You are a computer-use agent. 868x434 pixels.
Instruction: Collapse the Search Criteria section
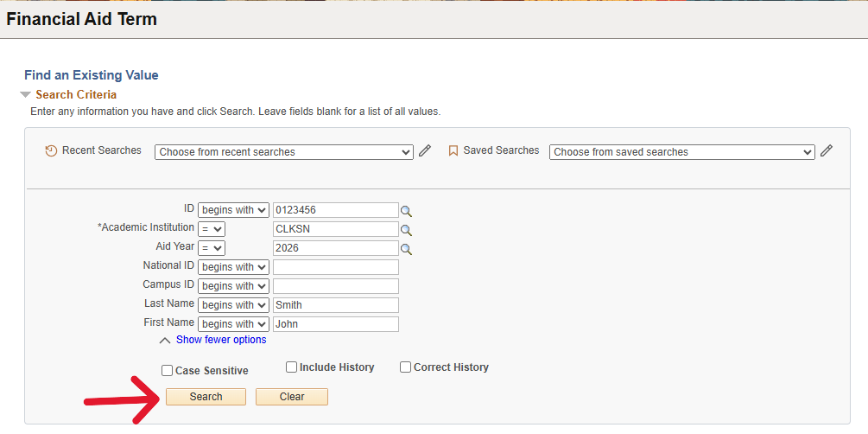[26, 95]
